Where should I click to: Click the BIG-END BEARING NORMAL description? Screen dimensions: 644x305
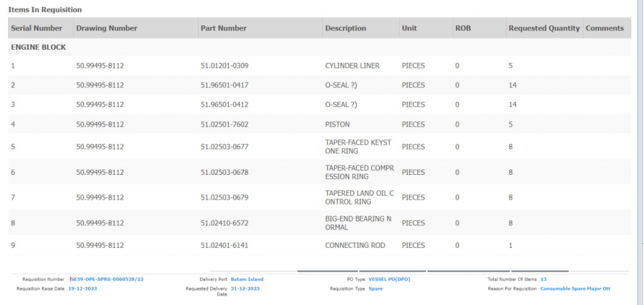[x=358, y=223]
